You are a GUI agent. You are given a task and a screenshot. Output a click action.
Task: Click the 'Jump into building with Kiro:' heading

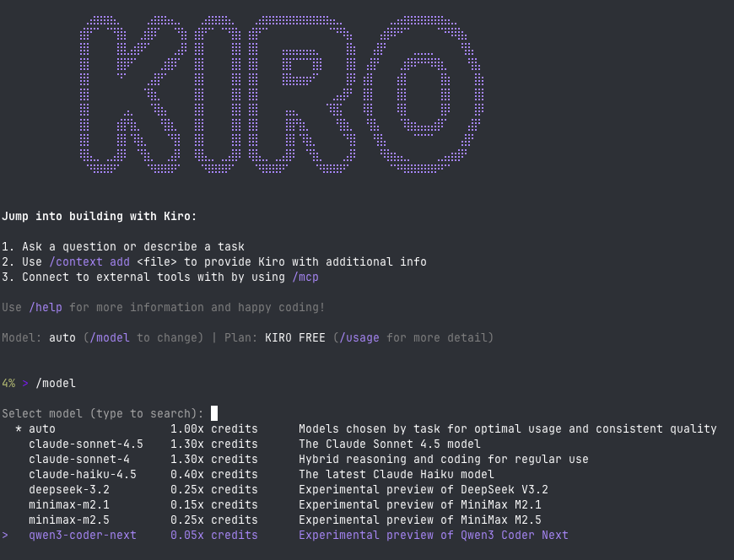(x=100, y=216)
